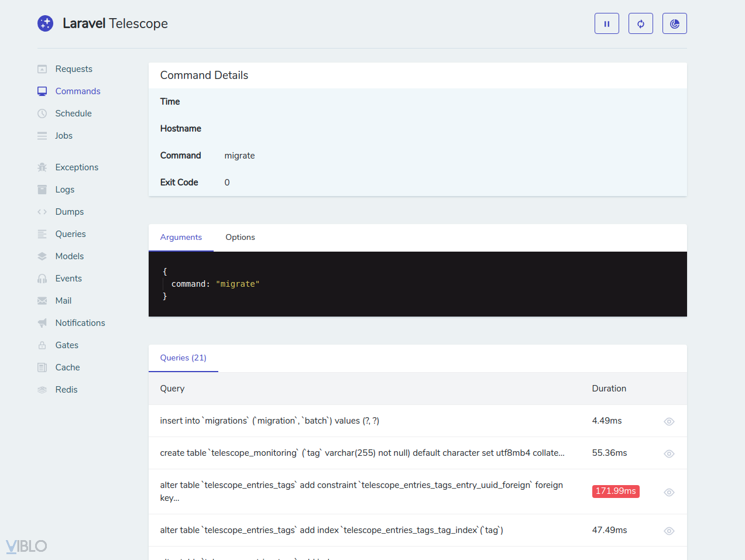This screenshot has height=560, width=745.
Task: Click the red 171.99ms duration badge
Action: [616, 492]
